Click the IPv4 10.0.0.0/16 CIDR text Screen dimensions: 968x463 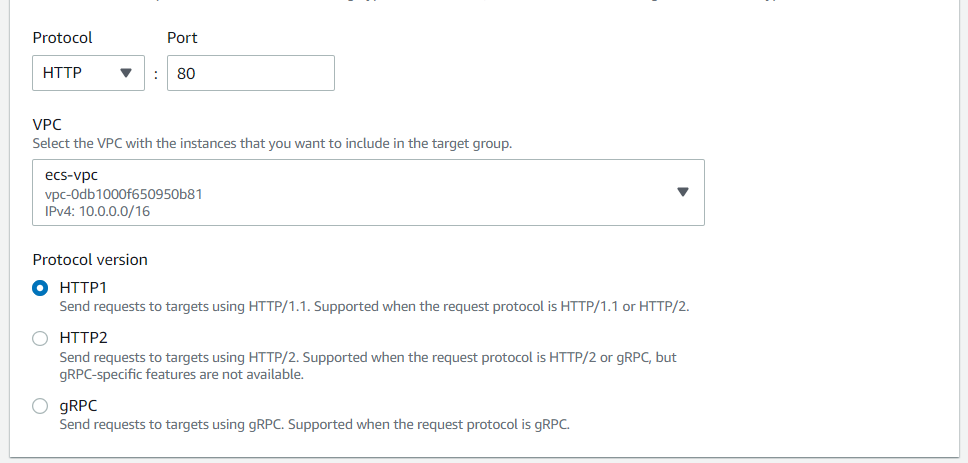98,211
